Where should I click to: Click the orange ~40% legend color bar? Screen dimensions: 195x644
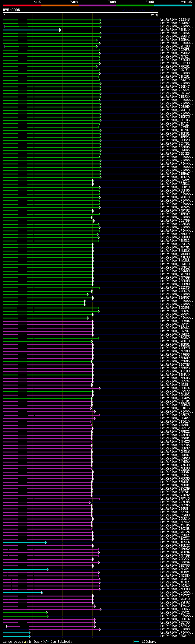60,5
